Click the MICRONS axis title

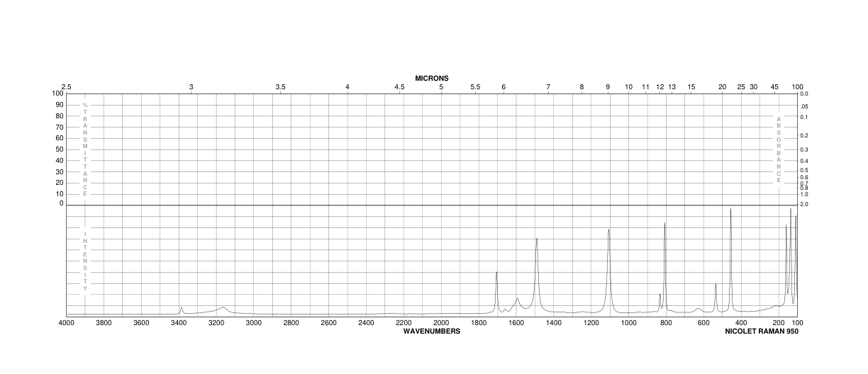431,78
